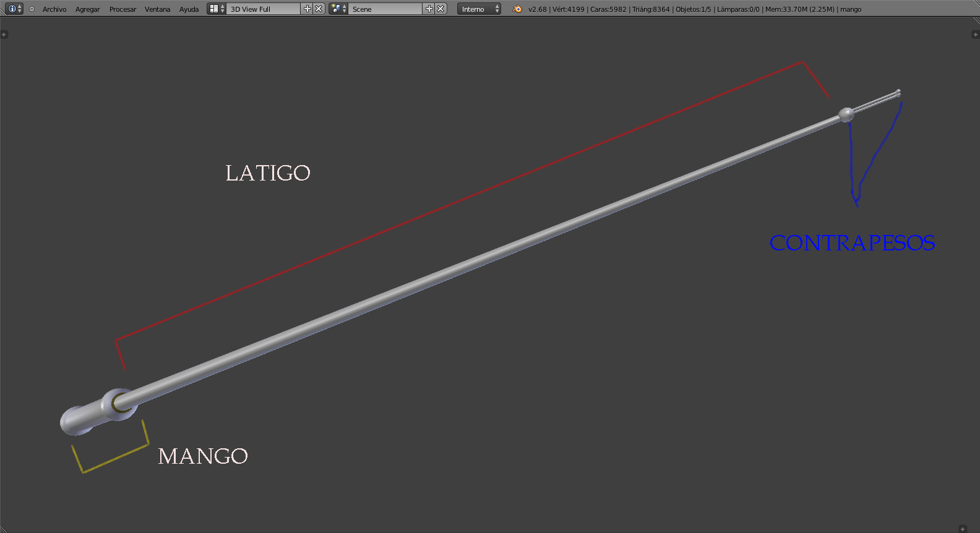Image resolution: width=980 pixels, height=533 pixels.
Task: Open the Agregar menu
Action: click(87, 9)
